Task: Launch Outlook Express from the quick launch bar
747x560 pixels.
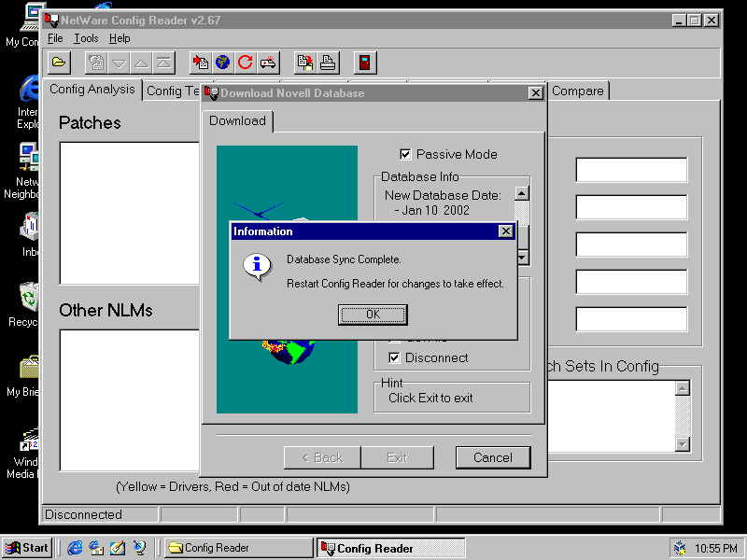Action: click(x=96, y=548)
